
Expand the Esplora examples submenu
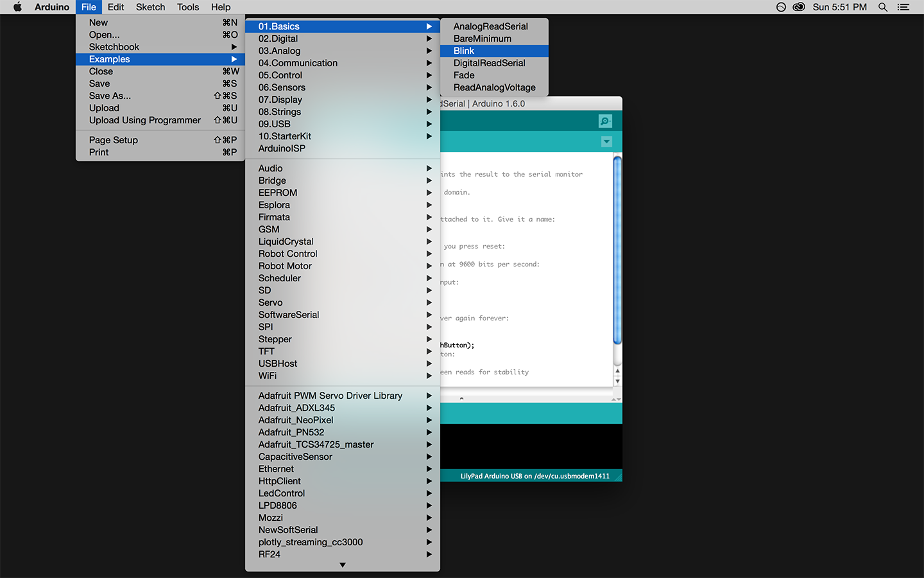click(343, 205)
